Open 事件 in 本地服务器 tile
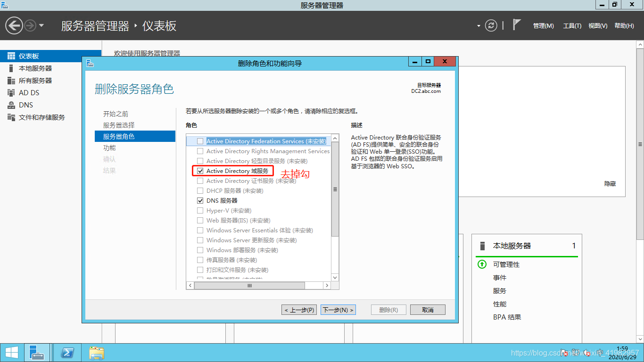This screenshot has height=362, width=644. 500,278
